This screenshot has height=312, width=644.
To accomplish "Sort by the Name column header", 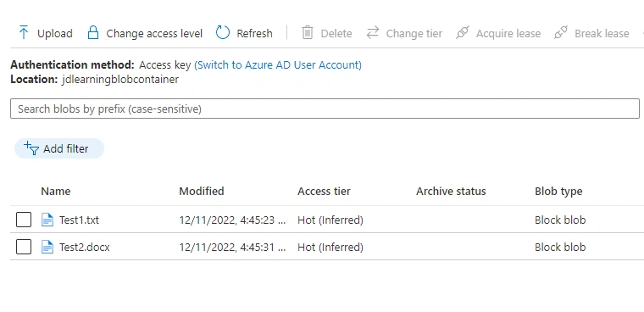I will point(55,191).
